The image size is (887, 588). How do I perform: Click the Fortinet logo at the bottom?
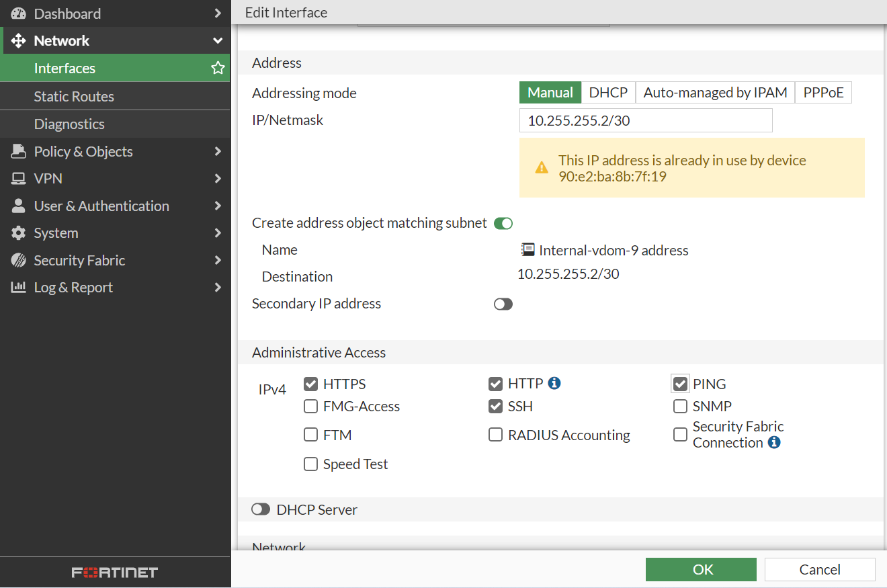(x=115, y=573)
